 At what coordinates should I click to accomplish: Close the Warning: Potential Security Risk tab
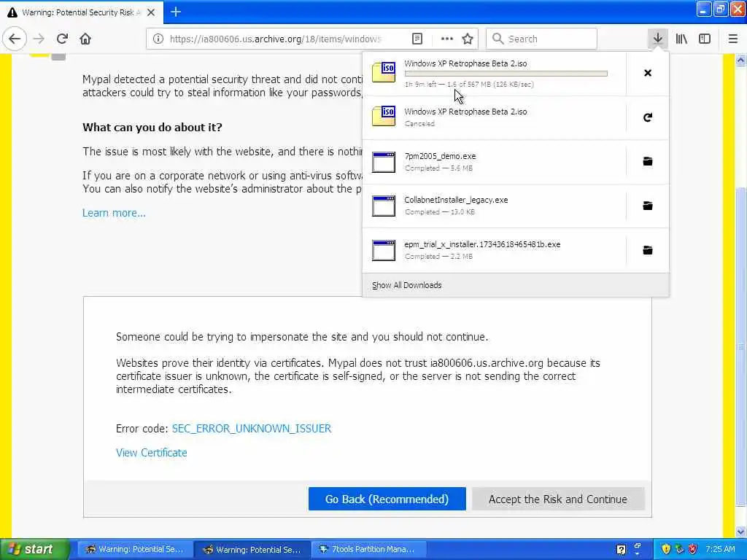click(x=151, y=12)
